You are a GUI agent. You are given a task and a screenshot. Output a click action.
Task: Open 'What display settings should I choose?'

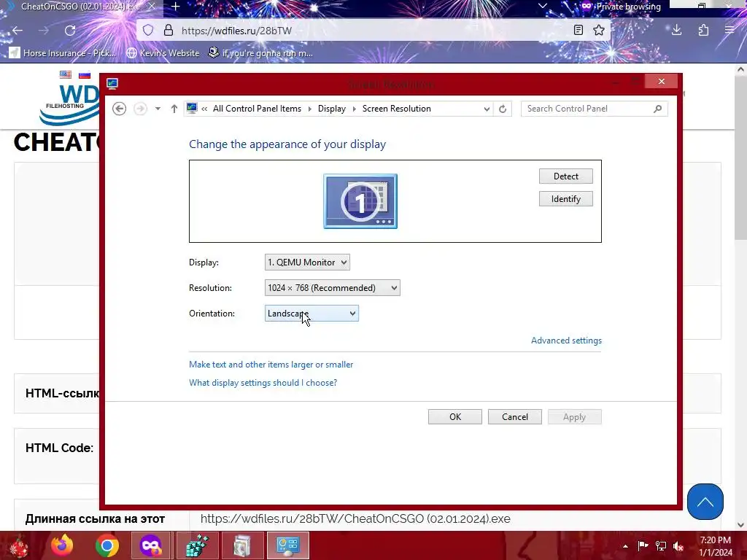pyautogui.click(x=263, y=383)
